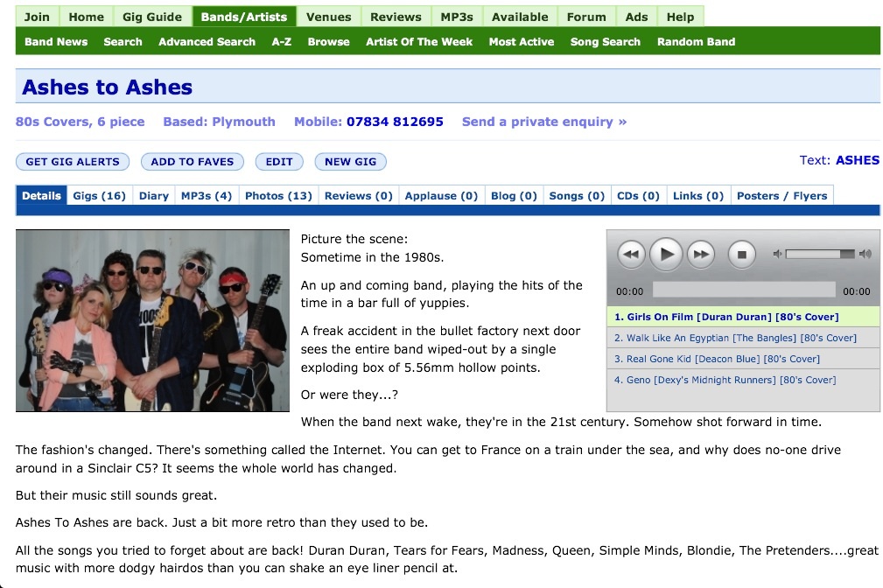883x588 pixels.
Task: Switch to the Photos (13) tab
Action: click(x=278, y=195)
